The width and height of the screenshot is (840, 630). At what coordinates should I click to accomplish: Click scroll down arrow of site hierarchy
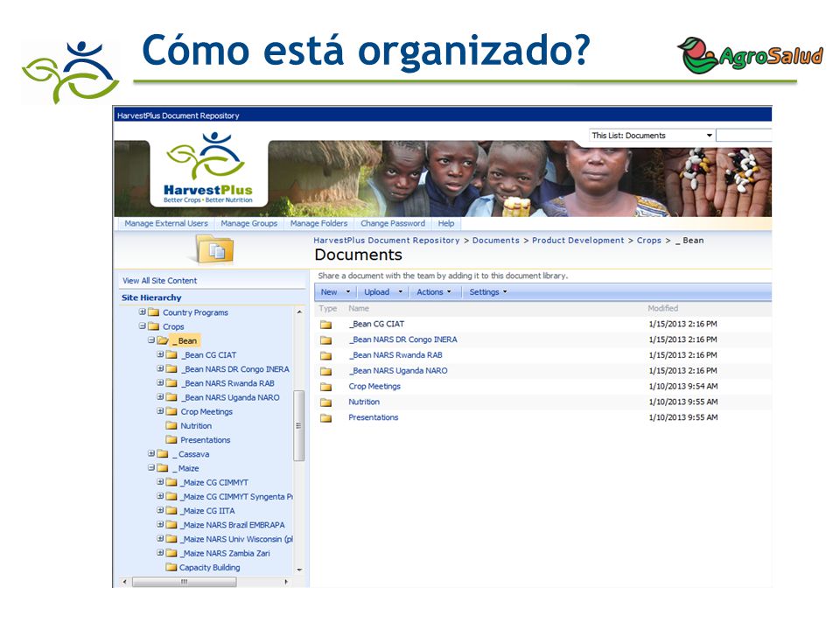[x=299, y=570]
